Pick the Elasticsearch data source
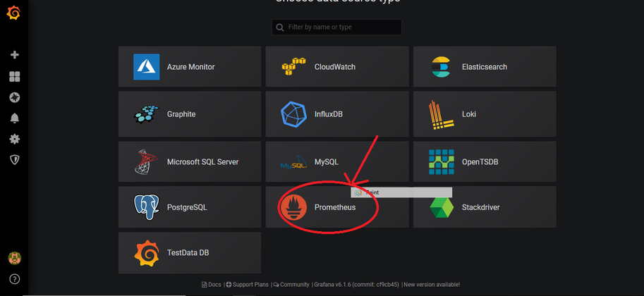The width and height of the screenshot is (644, 296). [484, 67]
